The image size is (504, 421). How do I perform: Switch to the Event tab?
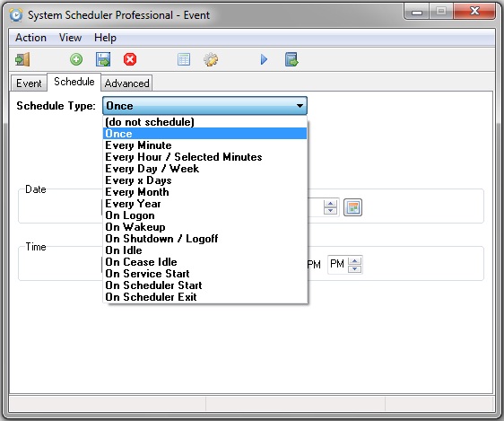click(x=29, y=83)
